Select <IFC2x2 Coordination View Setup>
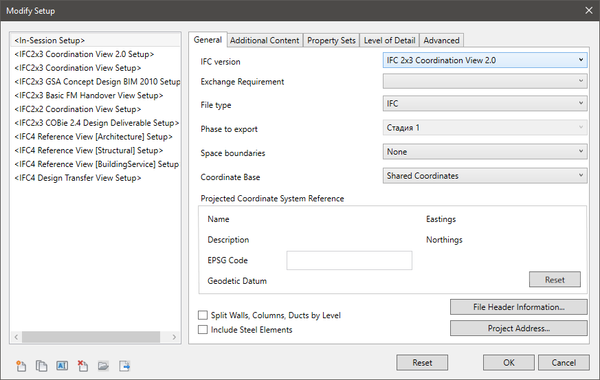 coord(96,109)
